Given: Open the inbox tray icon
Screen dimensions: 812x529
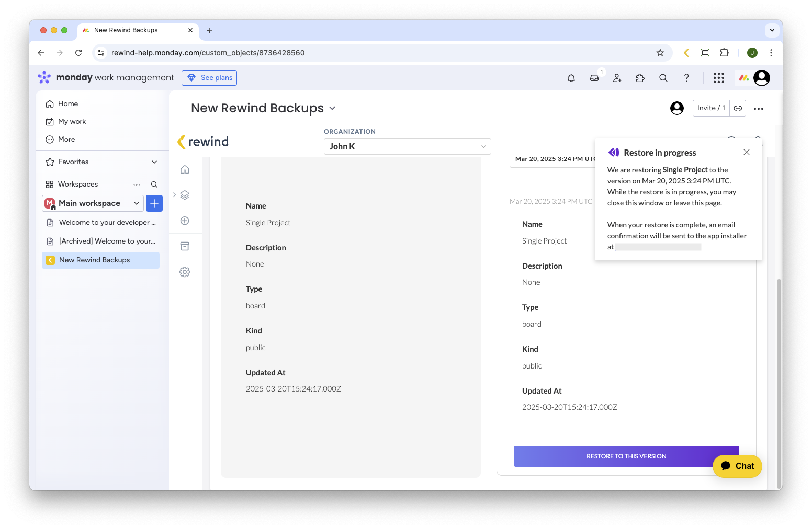Looking at the screenshot, I should coord(594,78).
